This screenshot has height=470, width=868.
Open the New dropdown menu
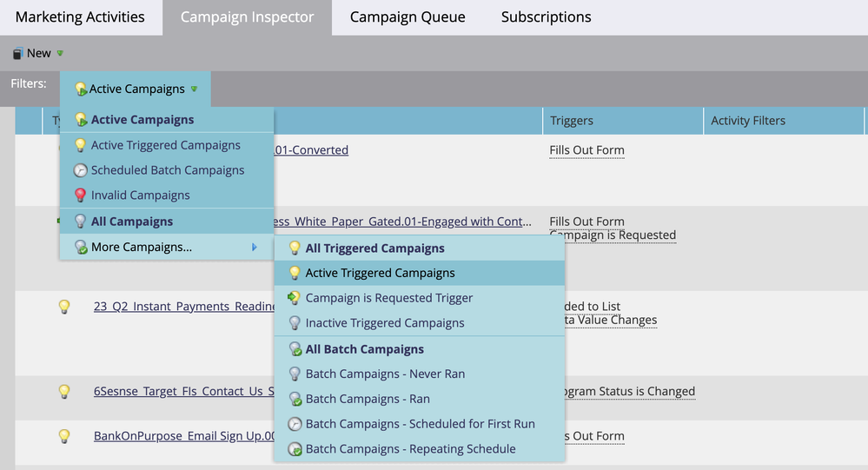(x=38, y=53)
